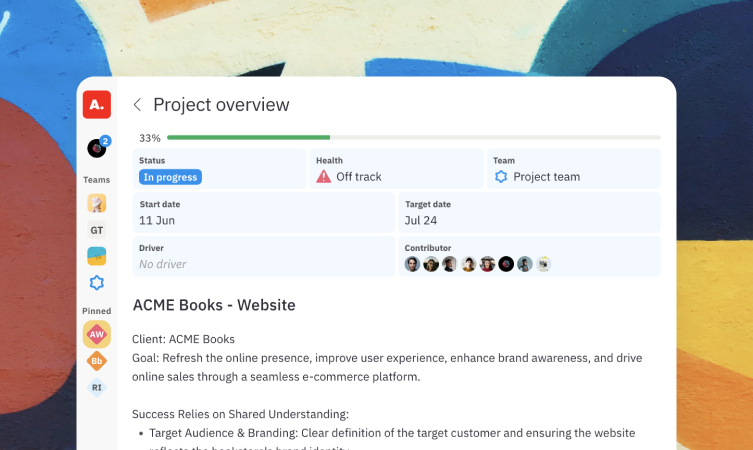
Task: Click the Project overview heading
Action: pos(221,105)
